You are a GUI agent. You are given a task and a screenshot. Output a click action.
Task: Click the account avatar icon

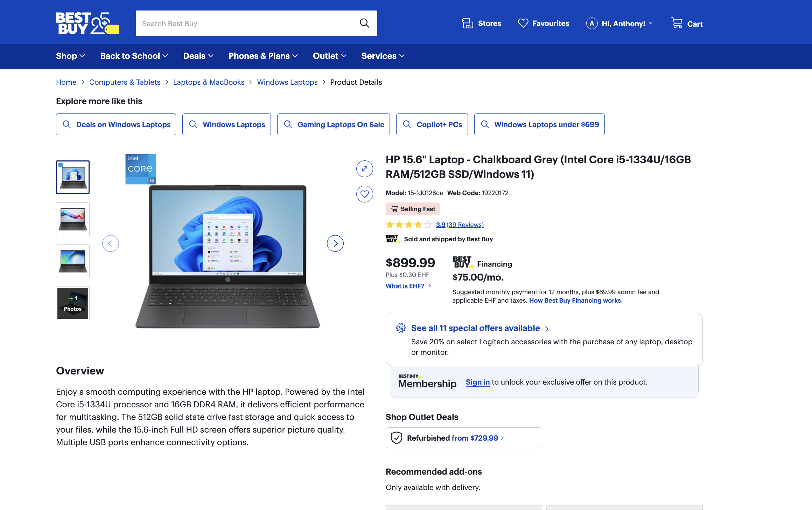click(591, 23)
